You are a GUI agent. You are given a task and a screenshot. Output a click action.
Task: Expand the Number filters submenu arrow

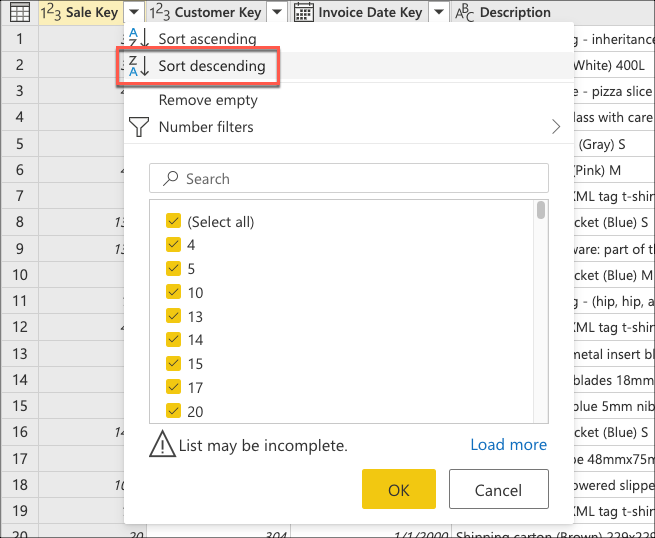(556, 127)
